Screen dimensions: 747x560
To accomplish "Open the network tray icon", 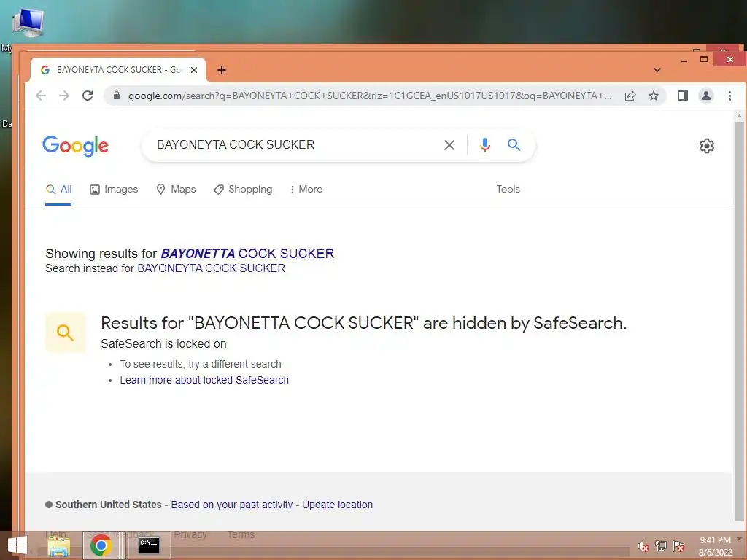I will point(661,545).
